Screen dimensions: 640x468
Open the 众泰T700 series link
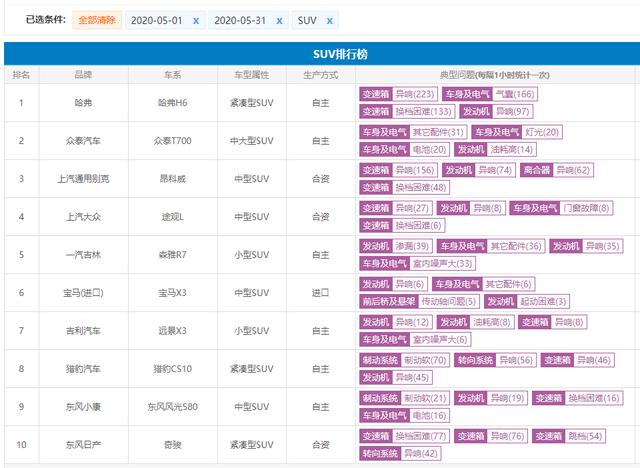pos(173,141)
